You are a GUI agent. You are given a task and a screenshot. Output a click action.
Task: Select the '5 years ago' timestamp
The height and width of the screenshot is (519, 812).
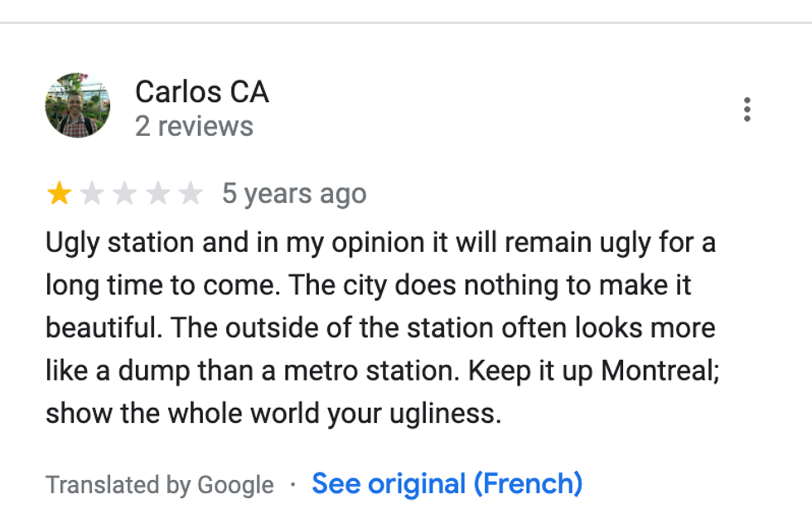tap(292, 192)
